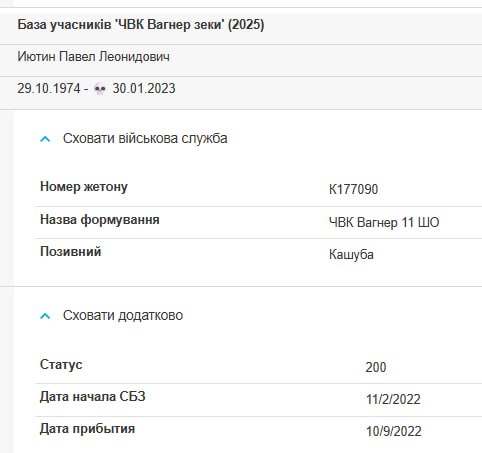Screen dimensions: 482x453
Task: Click 'Сховати додатково' label
Action: [x=123, y=315]
